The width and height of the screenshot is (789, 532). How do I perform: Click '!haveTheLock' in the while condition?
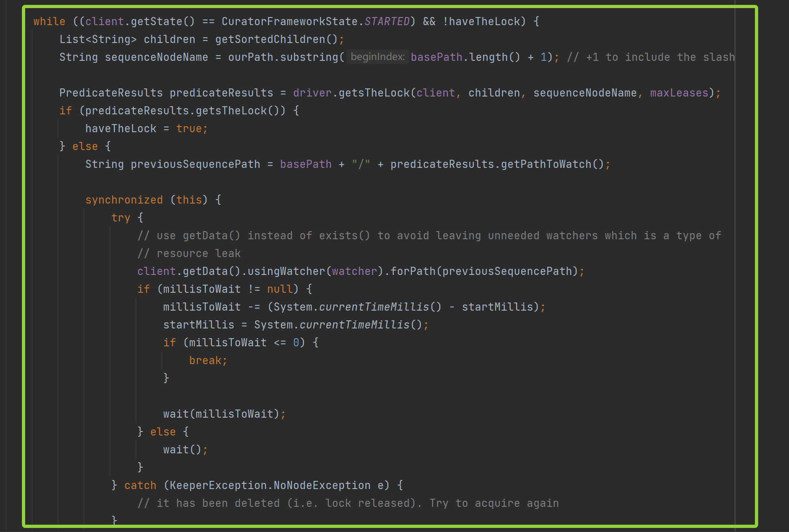481,21
